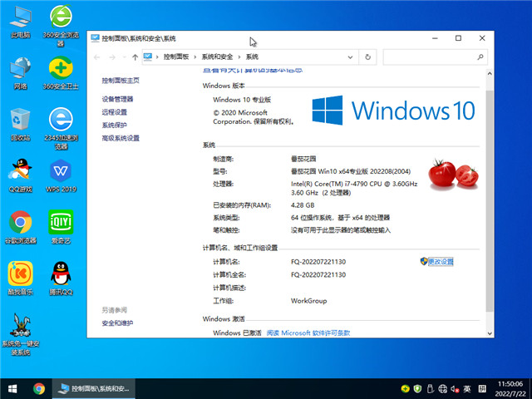The width and height of the screenshot is (532, 399).
Task: Select 系统 breadcrumb item
Action: (252, 57)
